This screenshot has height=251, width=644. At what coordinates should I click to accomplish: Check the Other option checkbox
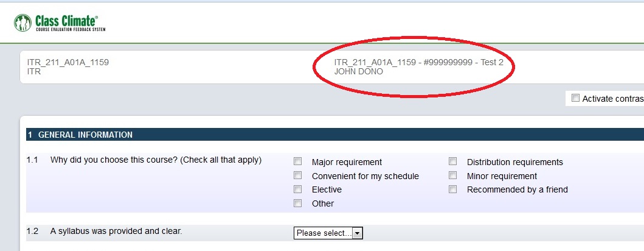[298, 203]
